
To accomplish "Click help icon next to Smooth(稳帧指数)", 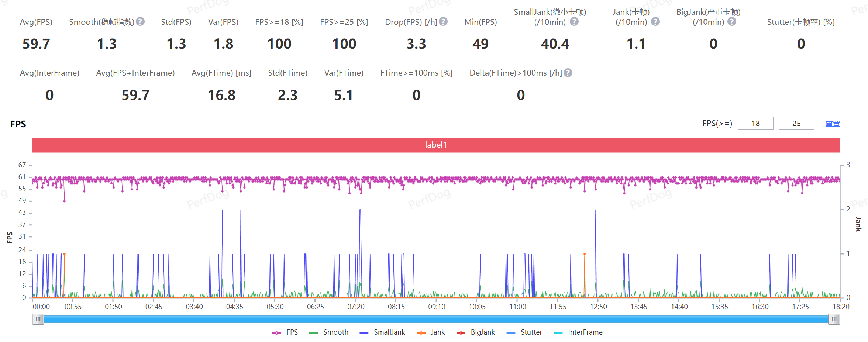I will point(140,22).
